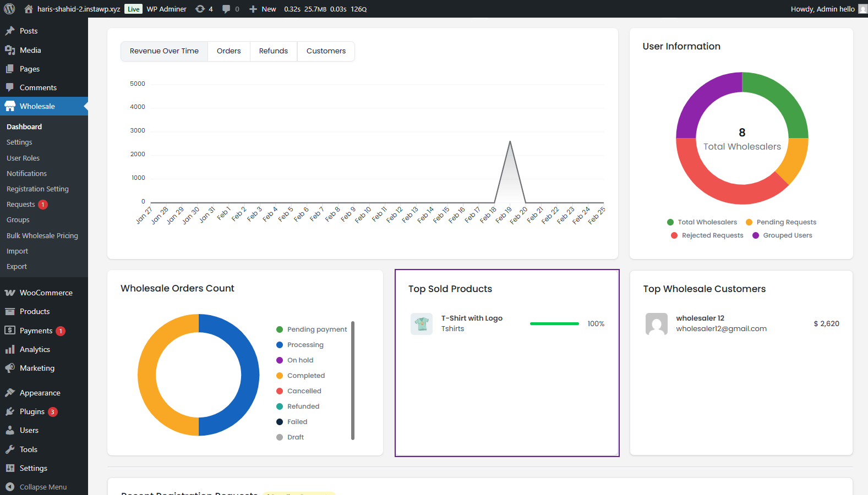Go to the Registration Setting page
The width and height of the screenshot is (868, 495).
[37, 189]
